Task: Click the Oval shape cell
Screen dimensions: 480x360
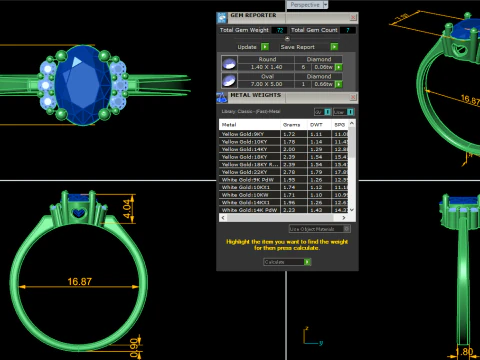Action: pyautogui.click(x=267, y=76)
